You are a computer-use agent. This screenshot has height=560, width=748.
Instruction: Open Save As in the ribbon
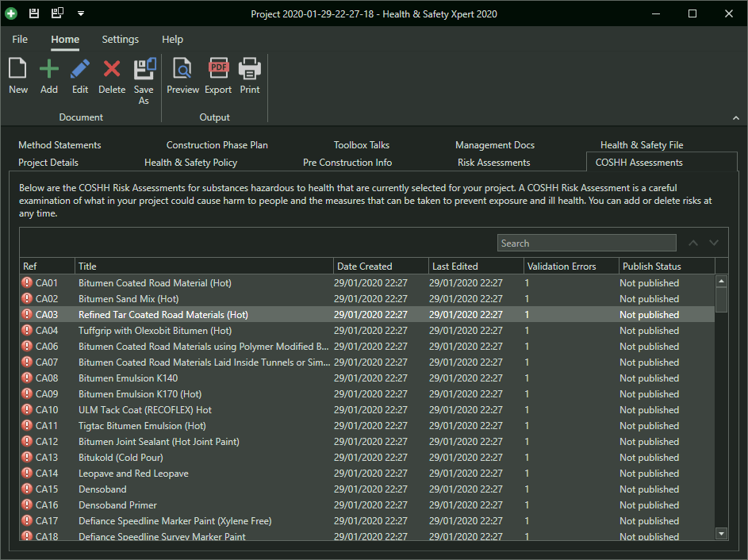point(144,82)
